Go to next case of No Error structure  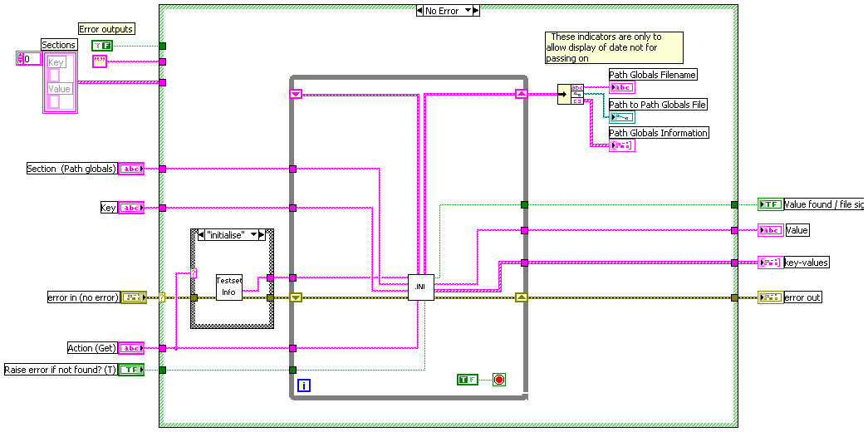pyautogui.click(x=476, y=11)
